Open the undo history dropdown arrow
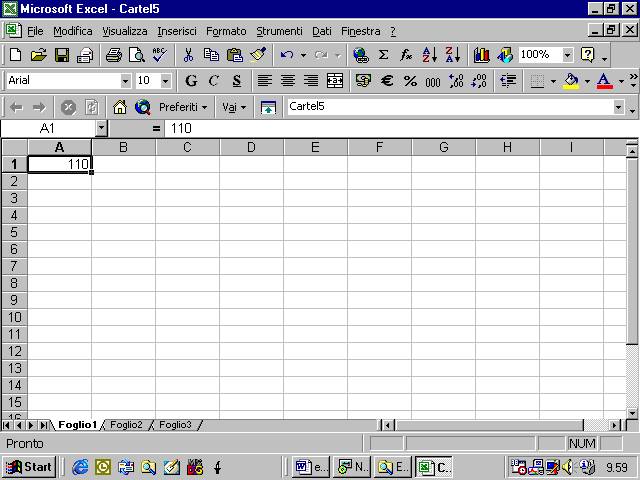 [303, 55]
